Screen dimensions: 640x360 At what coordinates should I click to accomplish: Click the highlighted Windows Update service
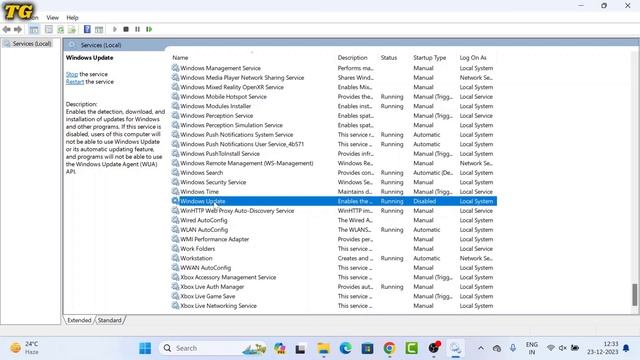pyautogui.click(x=334, y=201)
